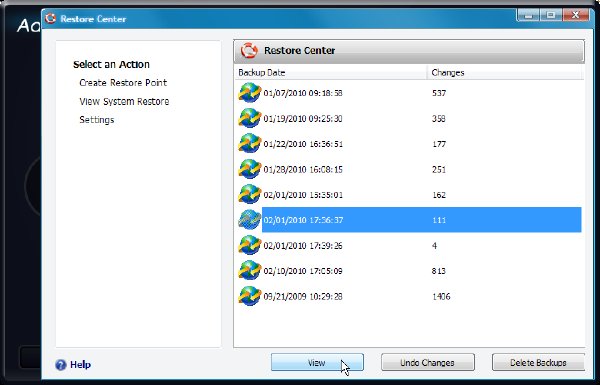Sort by Changes column header
This screenshot has width=600, height=385.
(x=505, y=73)
